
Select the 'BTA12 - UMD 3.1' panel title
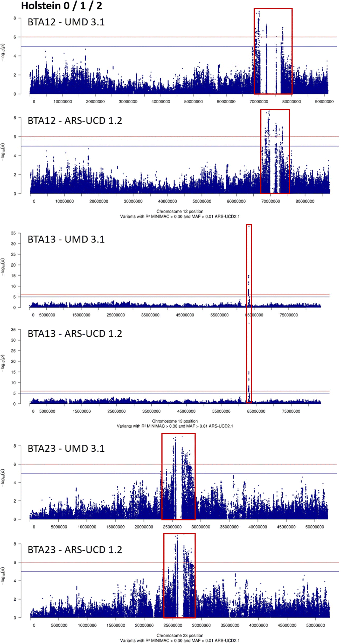tap(66, 22)
